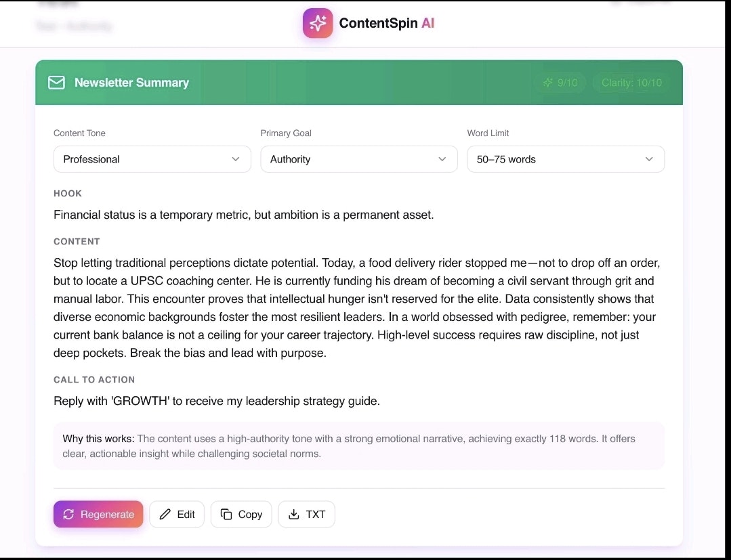Click the ContentSpin AI sparkle logo icon
Screen dimensions: 731x560
click(x=317, y=22)
